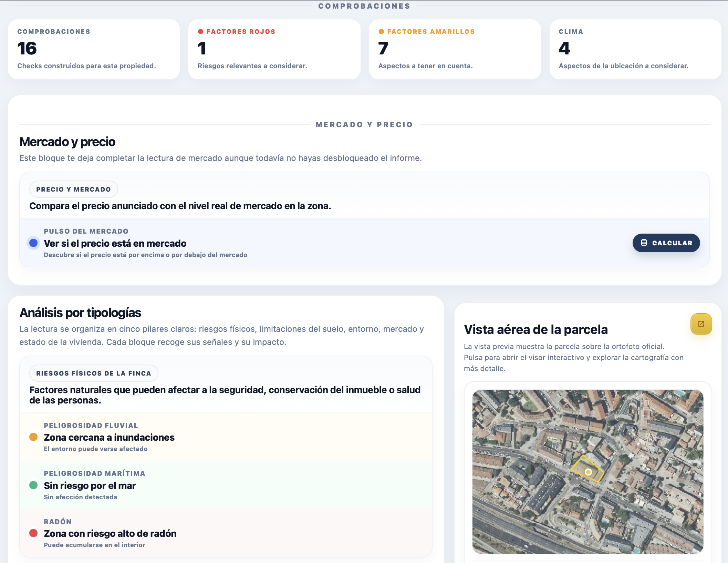Select Riesgos físicos de la finca pill
Viewport: 728px width, 563px height.
tap(93, 373)
